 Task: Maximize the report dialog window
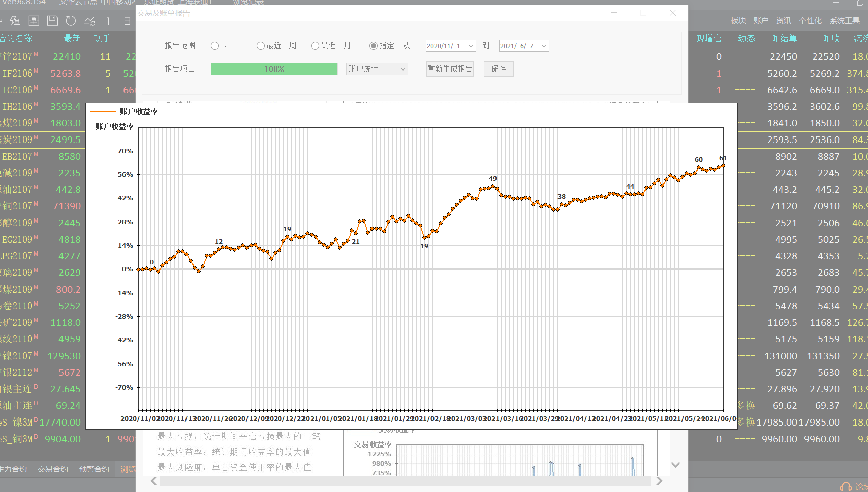point(643,13)
